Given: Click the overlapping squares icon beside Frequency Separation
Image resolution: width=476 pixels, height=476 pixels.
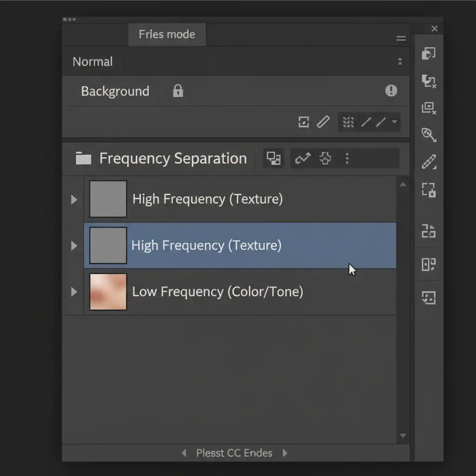Looking at the screenshot, I should point(273,159).
